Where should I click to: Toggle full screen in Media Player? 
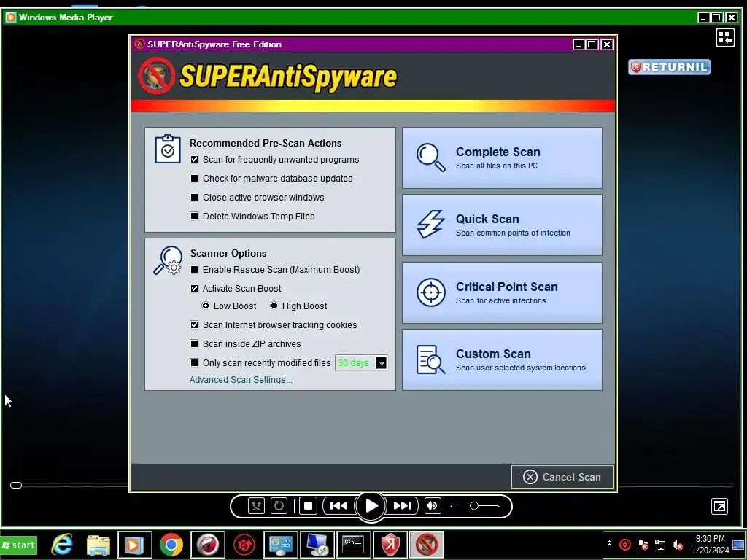click(719, 506)
